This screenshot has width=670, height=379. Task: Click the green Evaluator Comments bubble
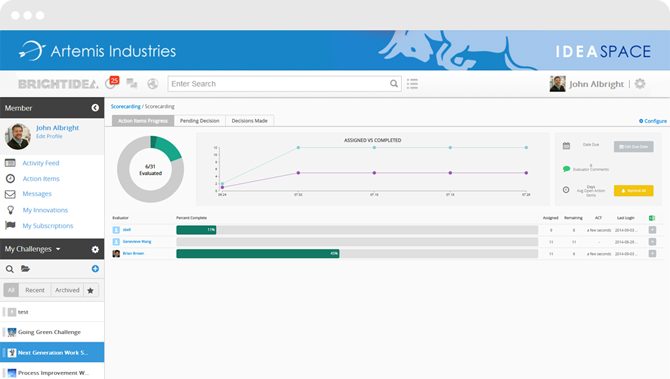click(566, 169)
